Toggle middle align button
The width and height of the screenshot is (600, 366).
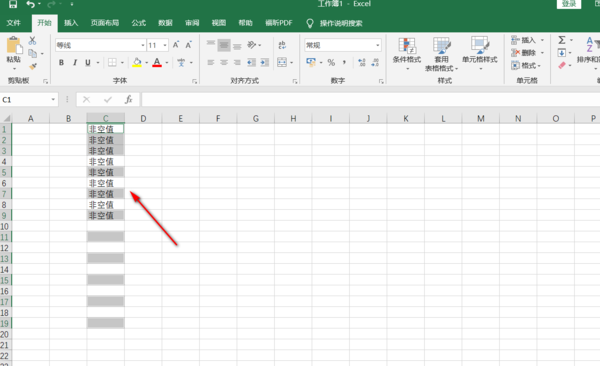click(224, 45)
